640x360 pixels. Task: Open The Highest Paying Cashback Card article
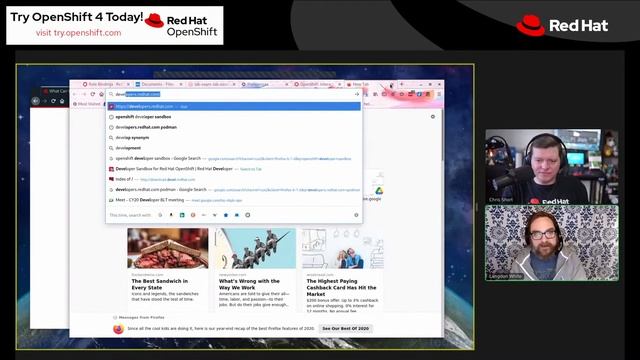point(342,270)
